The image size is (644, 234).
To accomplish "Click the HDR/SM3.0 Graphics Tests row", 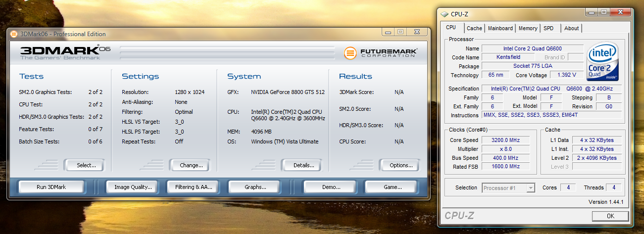I will pos(61,117).
